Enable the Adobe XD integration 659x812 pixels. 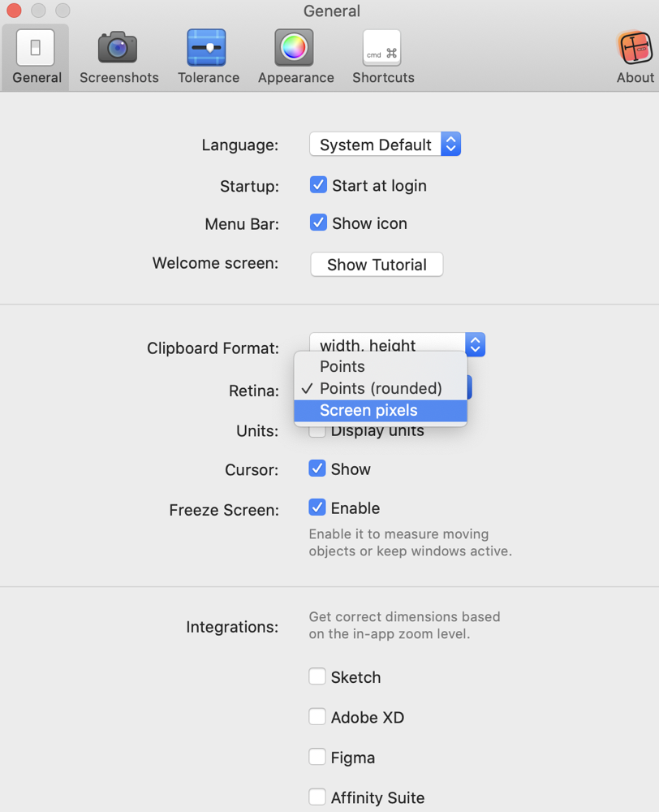317,717
